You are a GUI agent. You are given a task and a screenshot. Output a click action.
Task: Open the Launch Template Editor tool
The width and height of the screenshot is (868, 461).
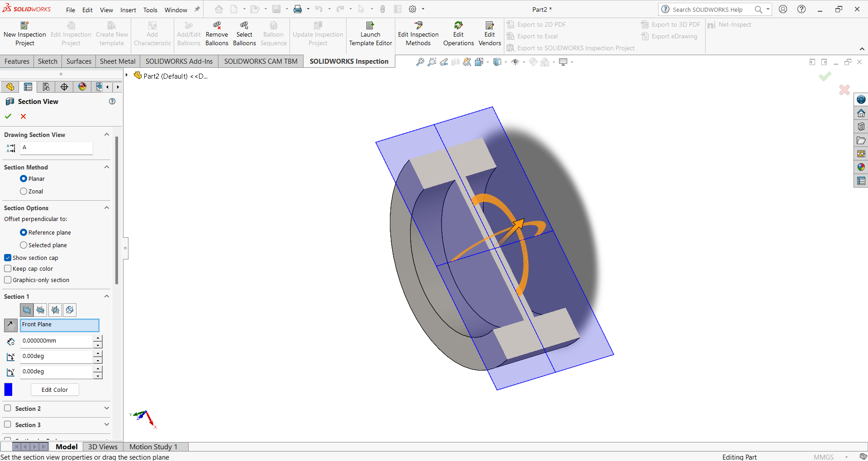[370, 26]
